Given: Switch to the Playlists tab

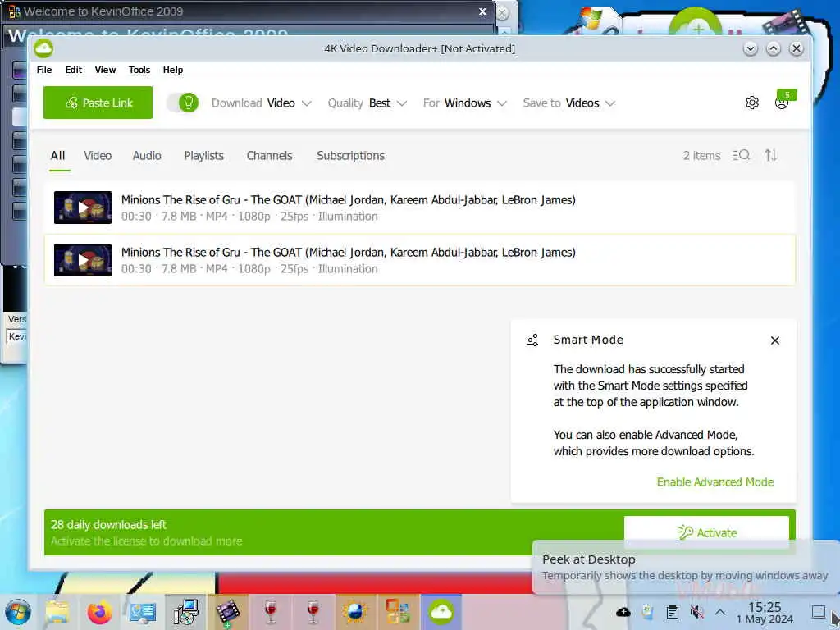Looking at the screenshot, I should pos(203,155).
